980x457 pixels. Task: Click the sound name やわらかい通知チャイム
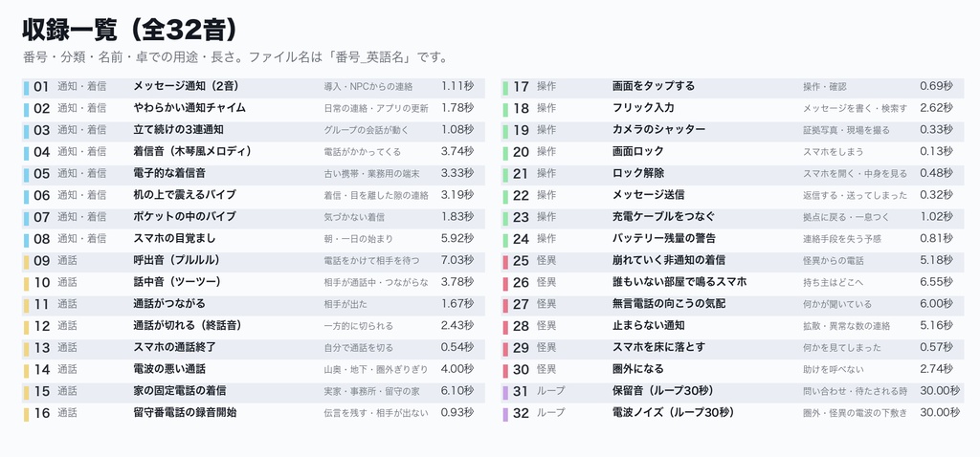point(189,108)
